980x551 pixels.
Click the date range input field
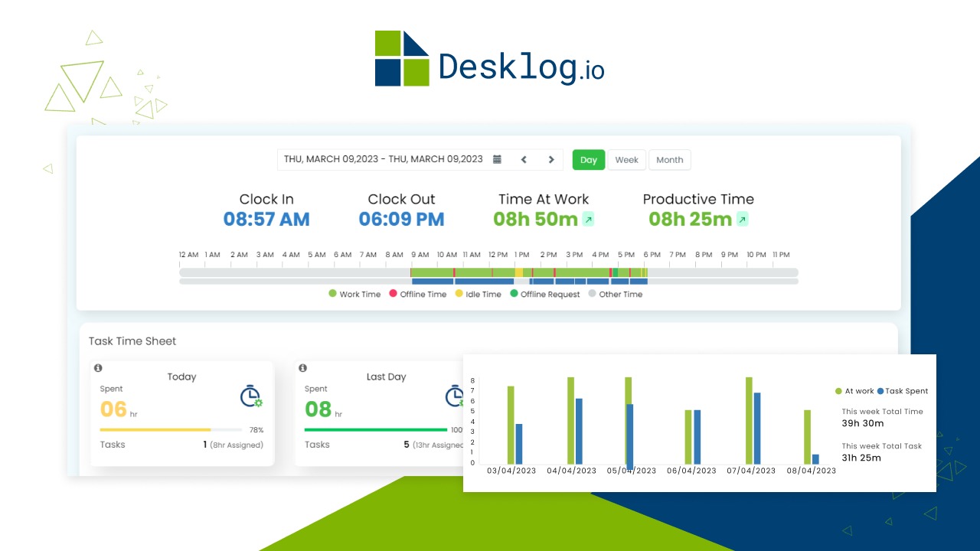click(420, 159)
